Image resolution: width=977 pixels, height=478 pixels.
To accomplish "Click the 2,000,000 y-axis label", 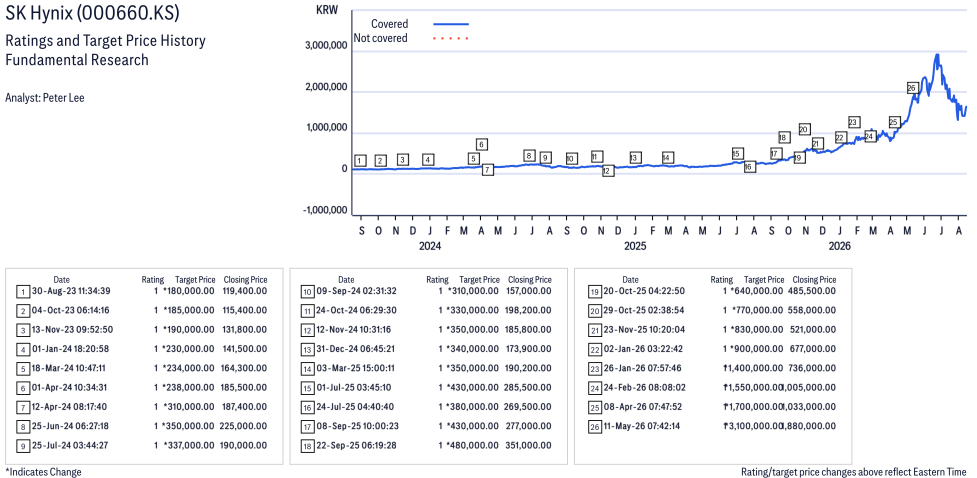I will point(326,87).
